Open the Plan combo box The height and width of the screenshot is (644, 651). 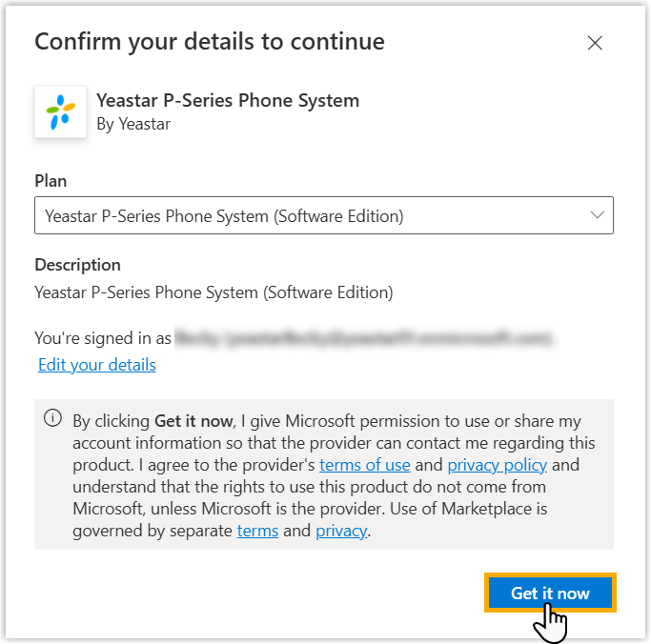click(315, 216)
